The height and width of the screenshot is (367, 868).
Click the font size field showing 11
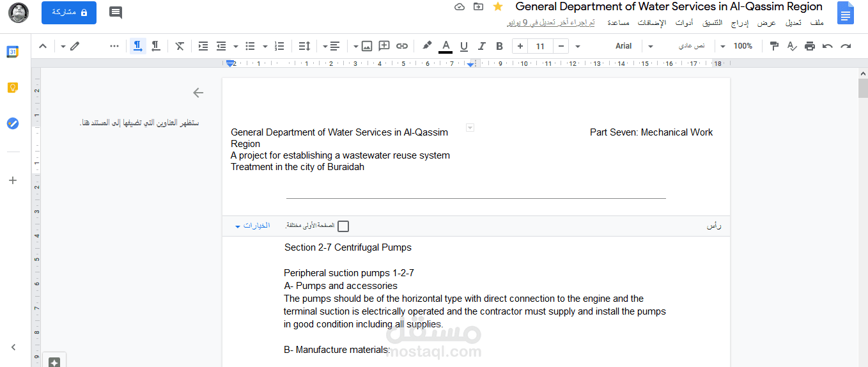pos(541,46)
